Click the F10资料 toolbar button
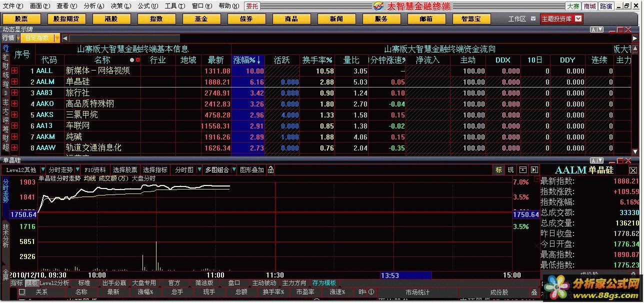This screenshot has width=644, height=303. pyautogui.click(x=95, y=170)
